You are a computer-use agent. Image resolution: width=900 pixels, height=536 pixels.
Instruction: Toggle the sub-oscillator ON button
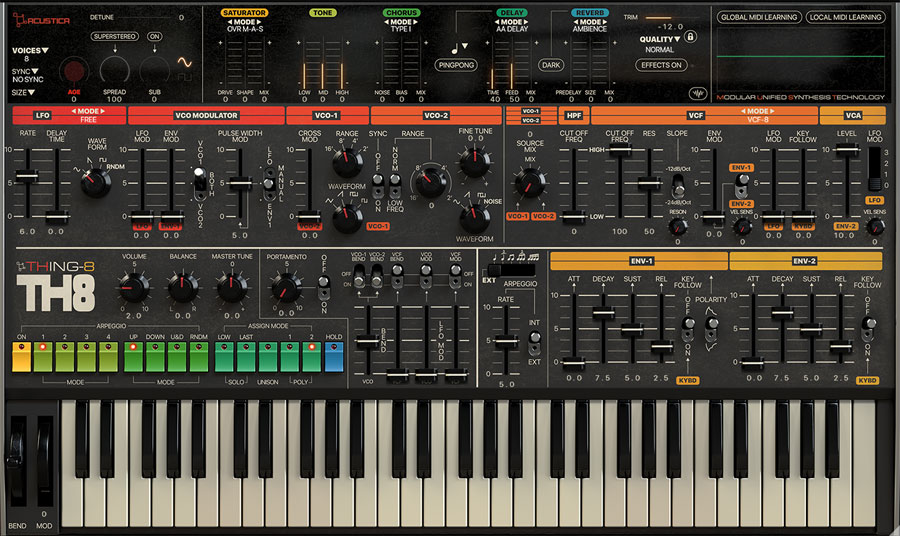point(154,36)
